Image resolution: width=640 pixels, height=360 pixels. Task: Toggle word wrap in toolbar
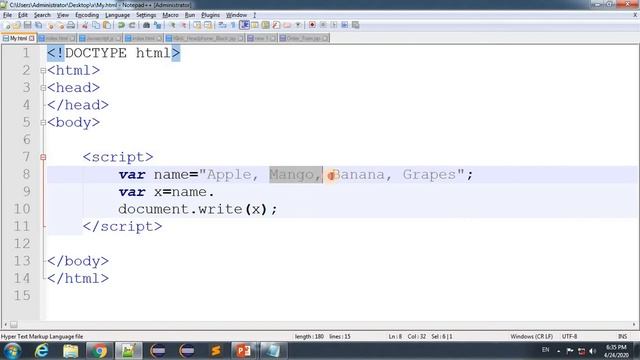[222, 25]
